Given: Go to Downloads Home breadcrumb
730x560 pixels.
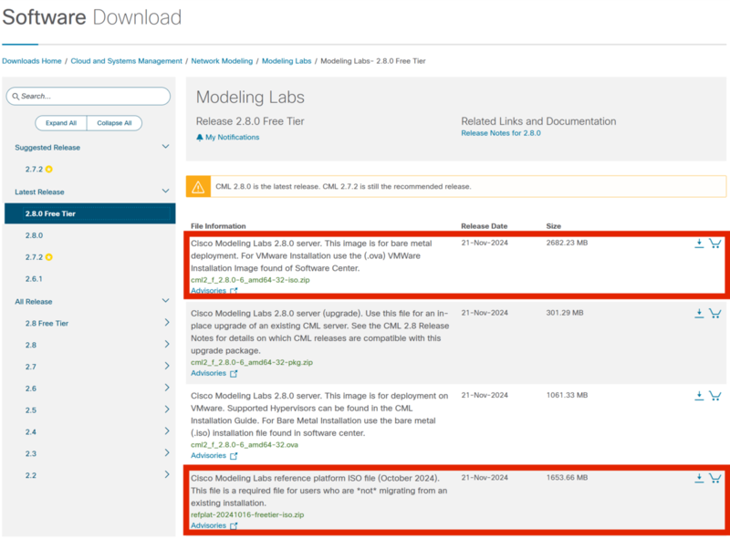Looking at the screenshot, I should tap(32, 61).
